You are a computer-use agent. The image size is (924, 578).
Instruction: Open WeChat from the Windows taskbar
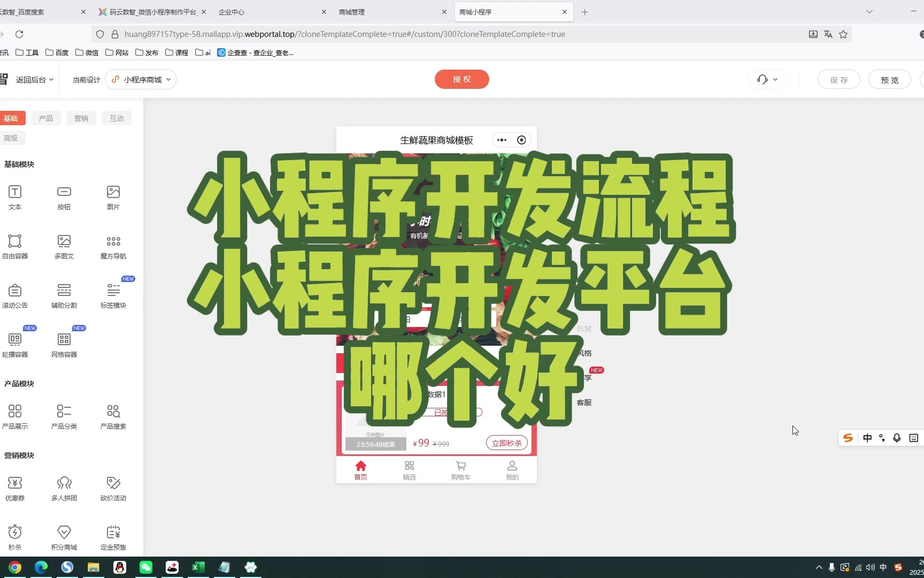[146, 567]
